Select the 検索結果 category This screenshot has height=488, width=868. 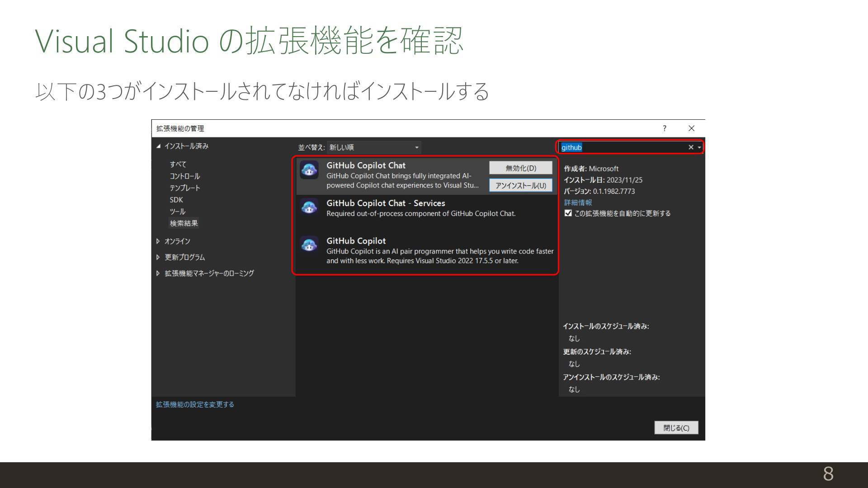click(x=184, y=223)
